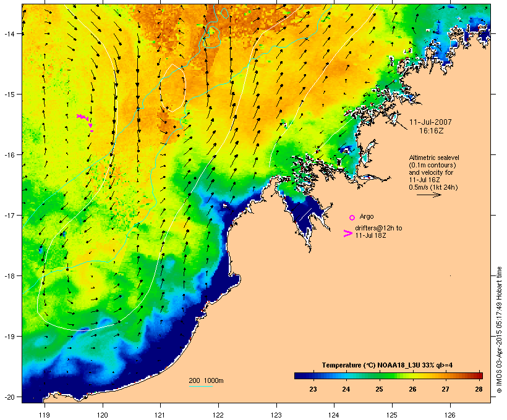Click the IMOS copyright timestamp vertical text
The width and height of the screenshot is (507, 420).
click(x=499, y=330)
